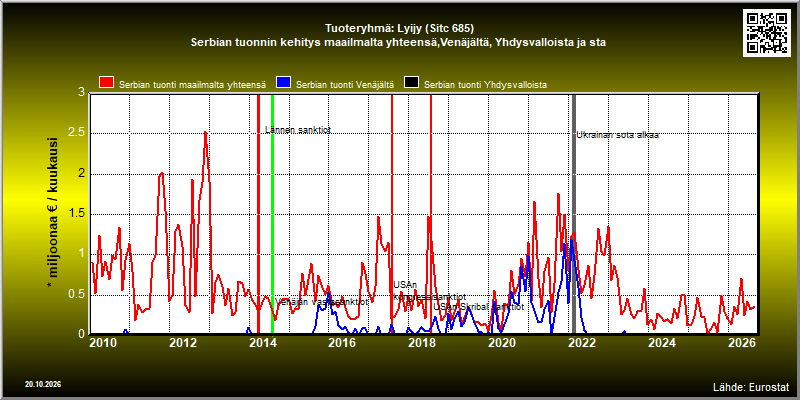Click the blue legend swatch for Venäjältä

[283, 82]
